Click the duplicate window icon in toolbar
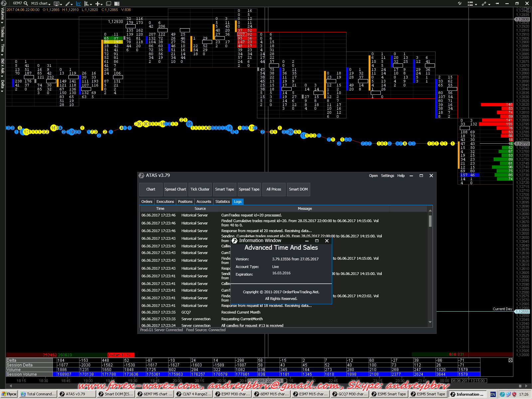Screen dimensions: 532x399 pos(108,4)
